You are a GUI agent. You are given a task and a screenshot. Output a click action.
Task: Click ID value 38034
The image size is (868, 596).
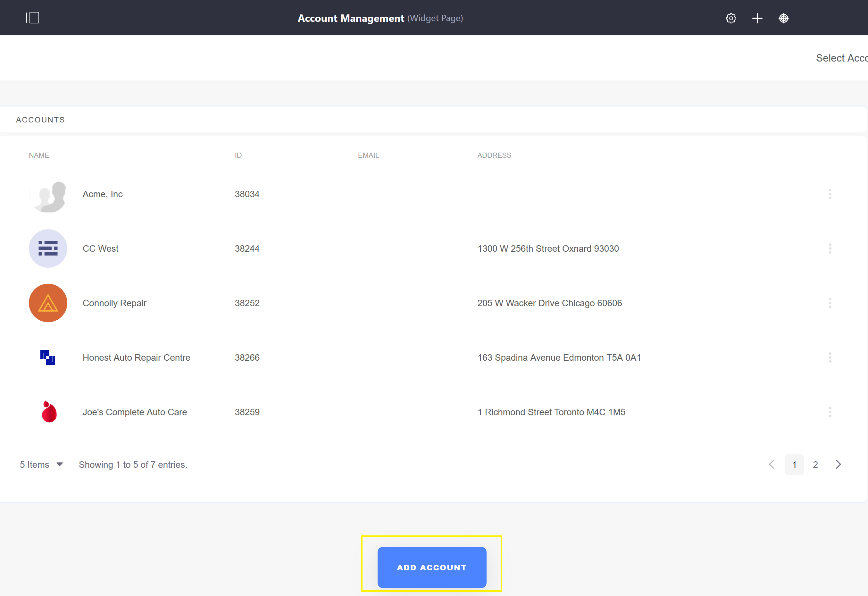coord(247,194)
